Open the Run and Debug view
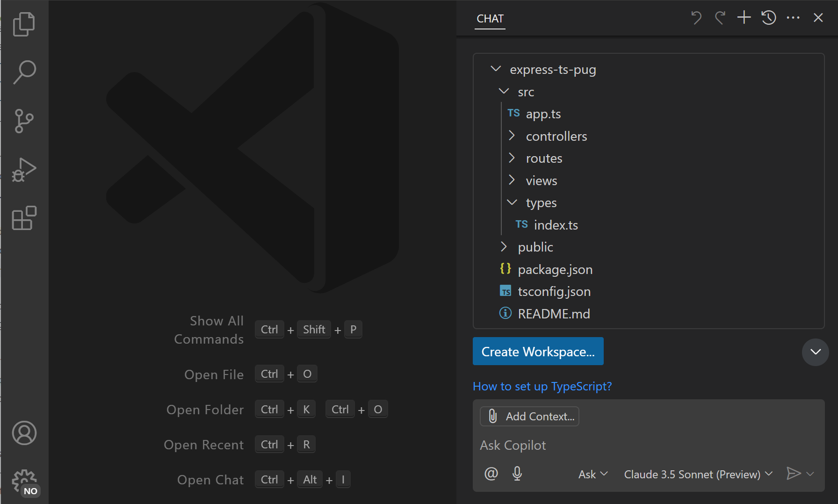 [x=24, y=170]
